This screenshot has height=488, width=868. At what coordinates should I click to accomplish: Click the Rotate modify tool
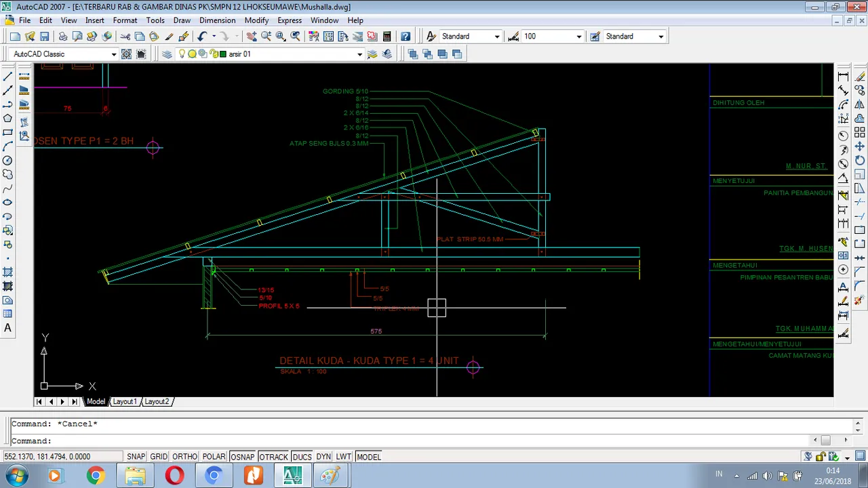(x=860, y=161)
